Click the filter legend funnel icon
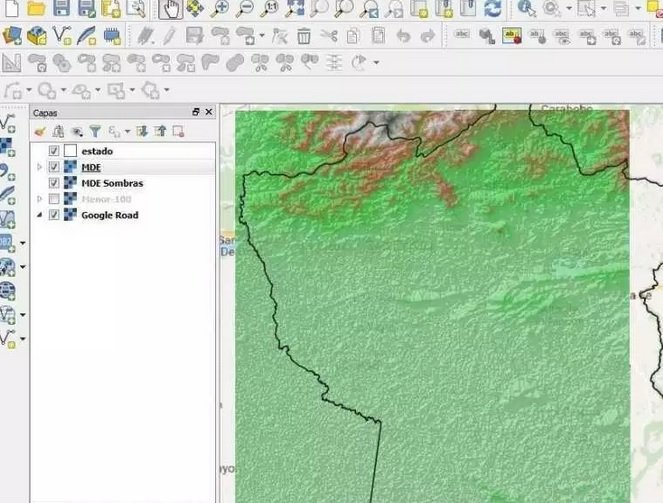The image size is (663, 503). [x=95, y=131]
